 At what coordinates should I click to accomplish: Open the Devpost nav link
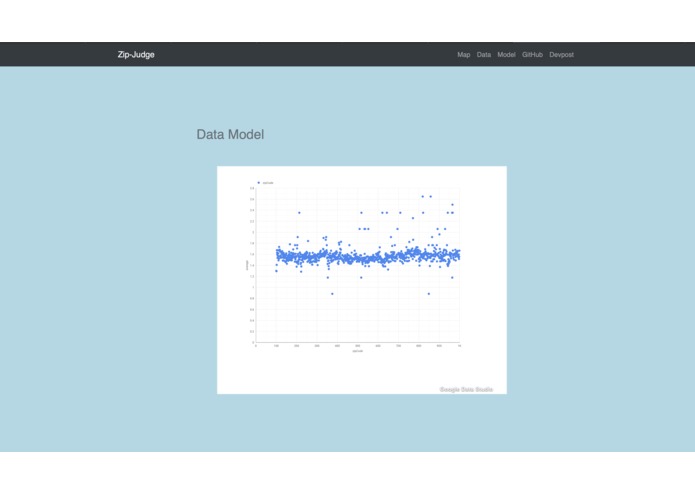tap(562, 54)
